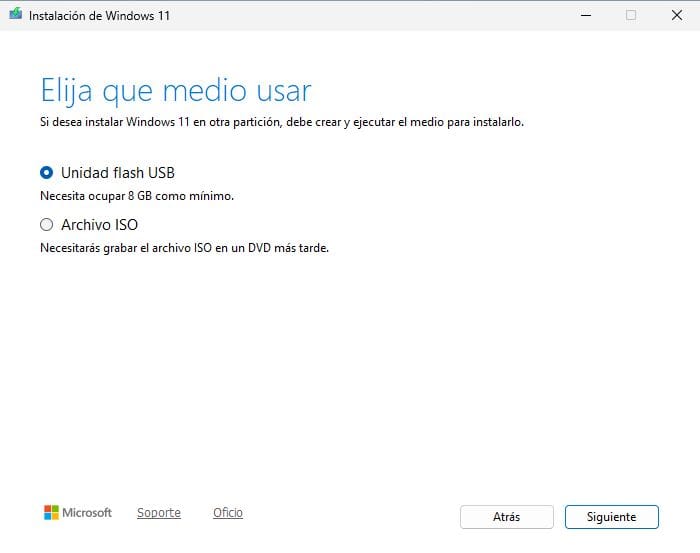Click the "Unidad flash USB" option label
The image size is (700, 553).
tap(117, 172)
